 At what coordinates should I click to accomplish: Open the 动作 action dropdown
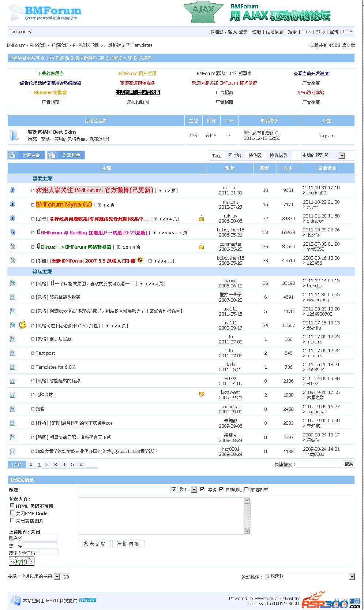188,490
